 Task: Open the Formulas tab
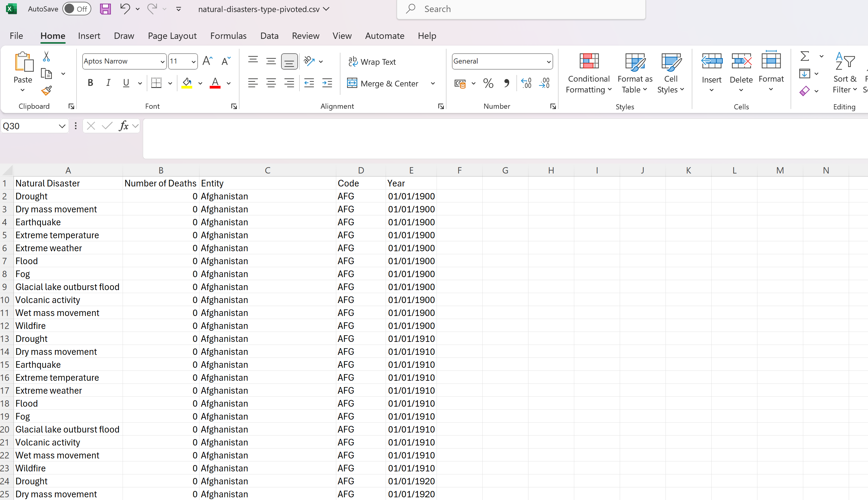228,36
